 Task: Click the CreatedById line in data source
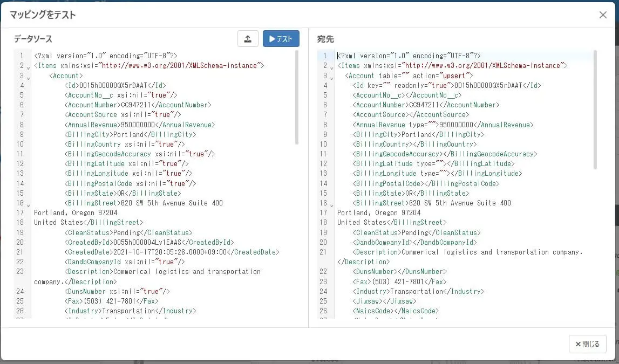coord(149,242)
